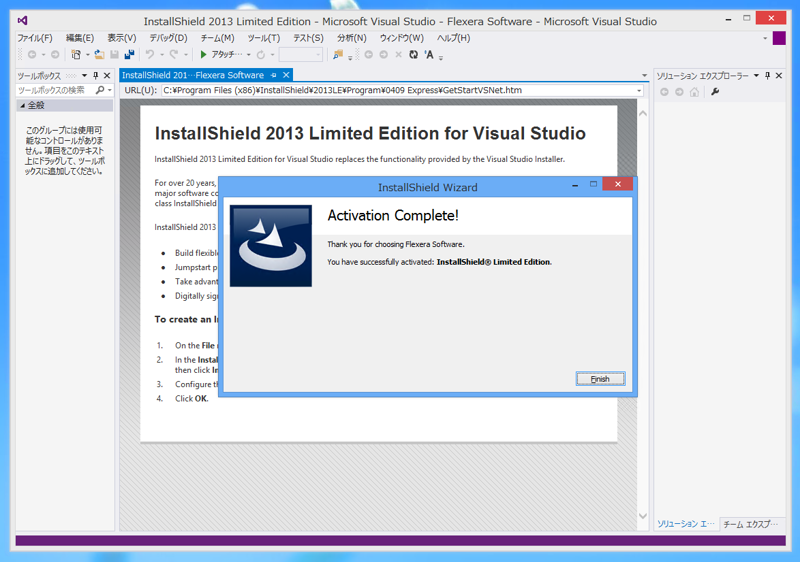
Task: Click the web browser Forward icon in toolbar
Action: (x=384, y=54)
